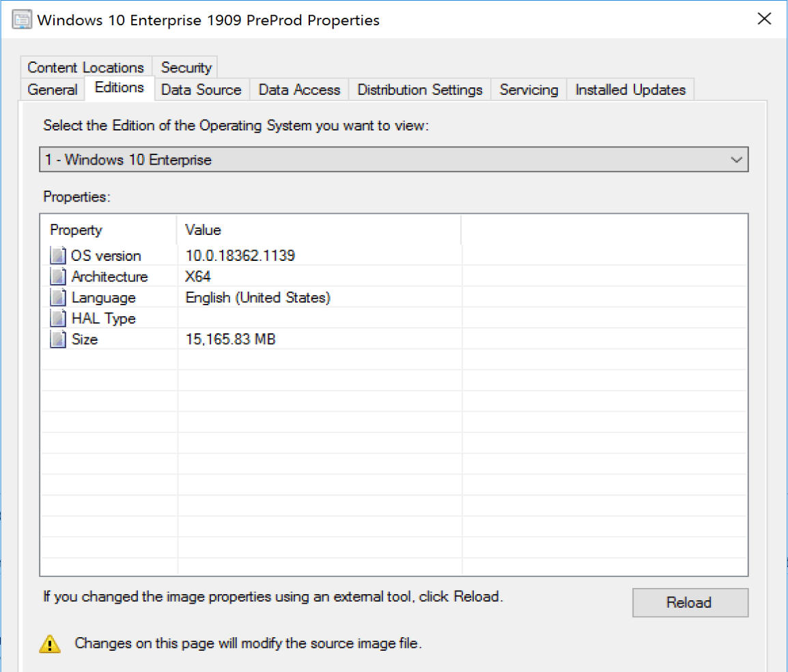Click the OS version property icon
The height and width of the screenshot is (672, 788).
58,255
